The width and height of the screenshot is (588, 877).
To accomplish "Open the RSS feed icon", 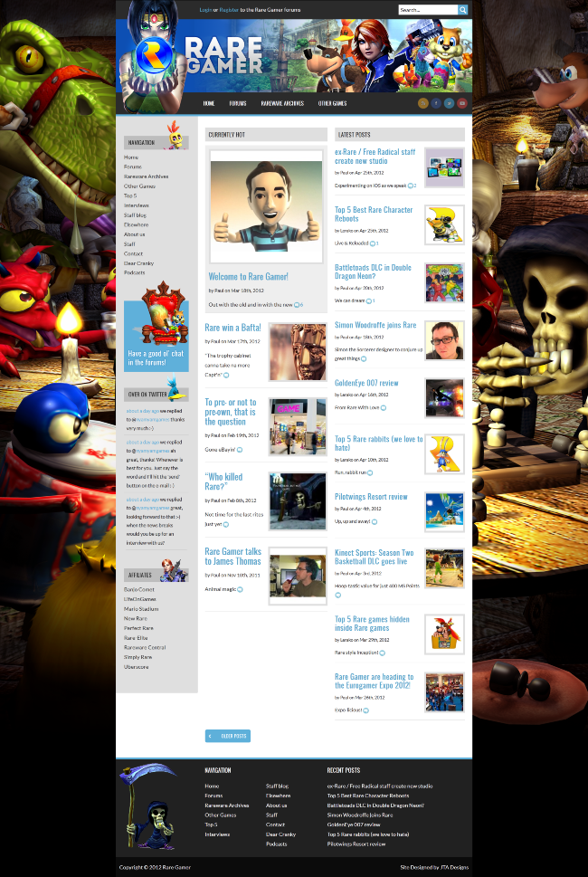I will [x=423, y=103].
